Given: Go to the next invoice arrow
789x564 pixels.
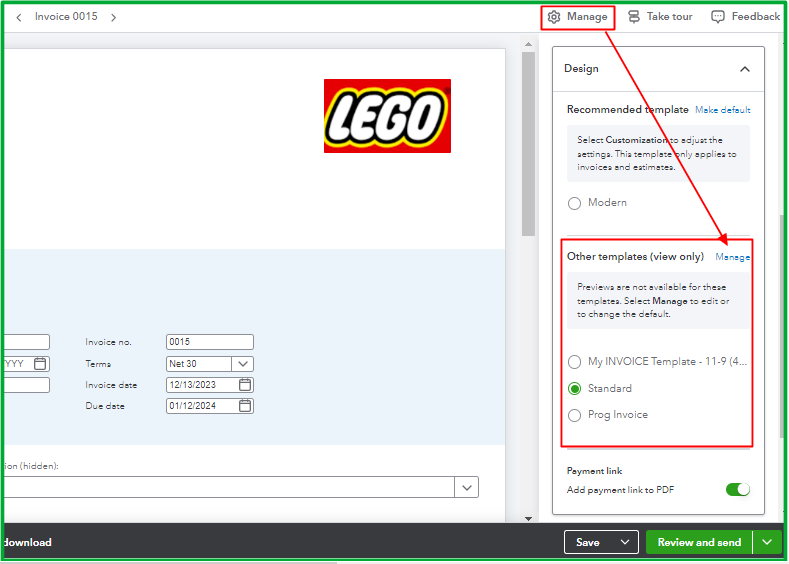Looking at the screenshot, I should coord(113,18).
